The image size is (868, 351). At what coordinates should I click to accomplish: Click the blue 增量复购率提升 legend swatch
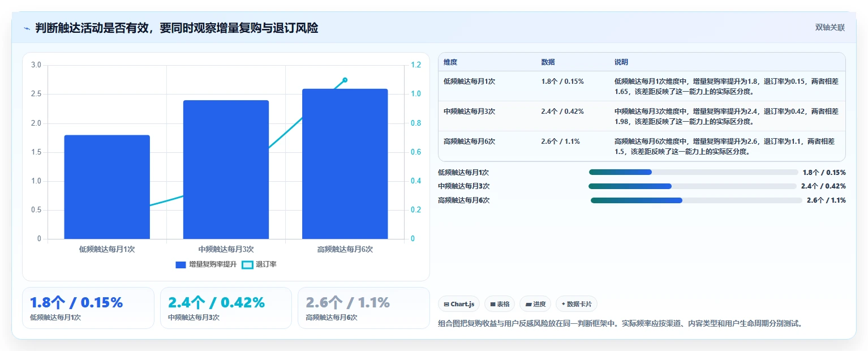tap(181, 264)
